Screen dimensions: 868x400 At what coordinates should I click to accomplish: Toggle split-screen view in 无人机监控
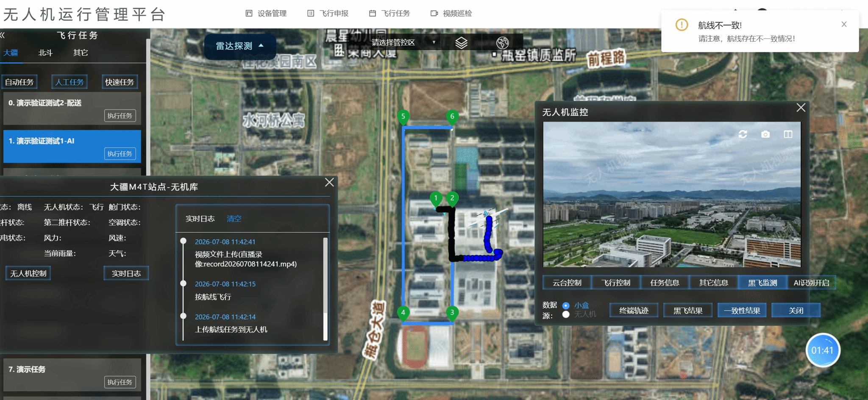pyautogui.click(x=788, y=134)
